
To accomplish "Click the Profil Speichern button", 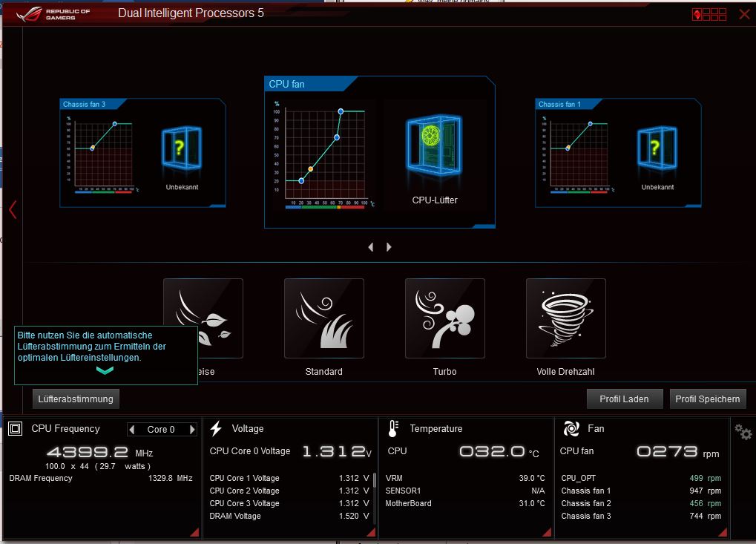I will pyautogui.click(x=708, y=399).
